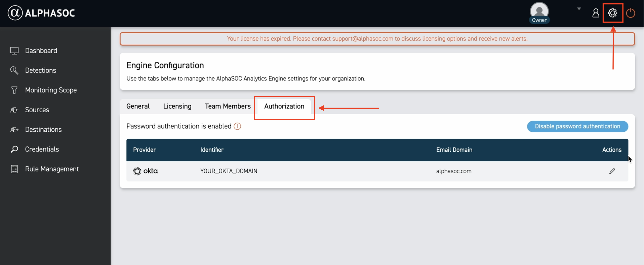Screen dimensions: 644x265
Task: Click the AlphaSOC logo
Action: coord(41,13)
